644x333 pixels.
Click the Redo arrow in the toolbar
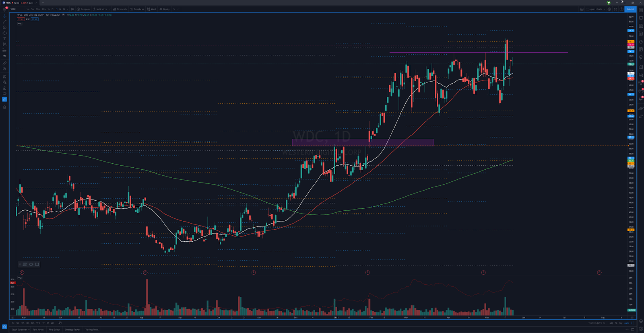[178, 9]
